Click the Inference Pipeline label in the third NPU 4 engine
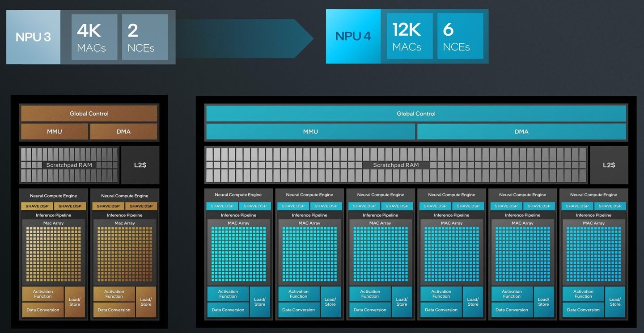Screen dimensions: 644x333 click(x=380, y=215)
